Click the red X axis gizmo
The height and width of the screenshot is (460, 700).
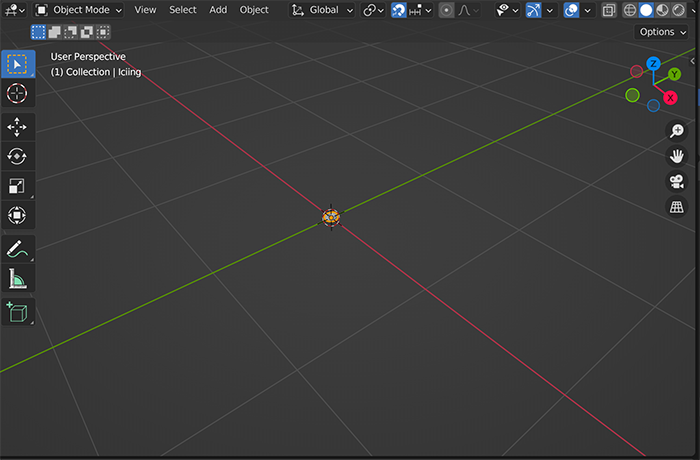pyautogui.click(x=670, y=98)
